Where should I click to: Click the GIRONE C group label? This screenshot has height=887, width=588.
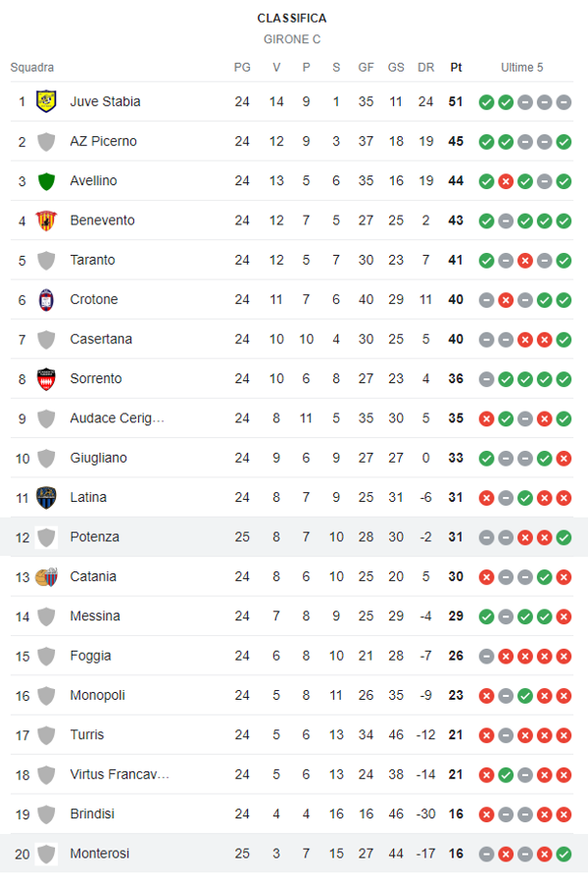coord(292,39)
